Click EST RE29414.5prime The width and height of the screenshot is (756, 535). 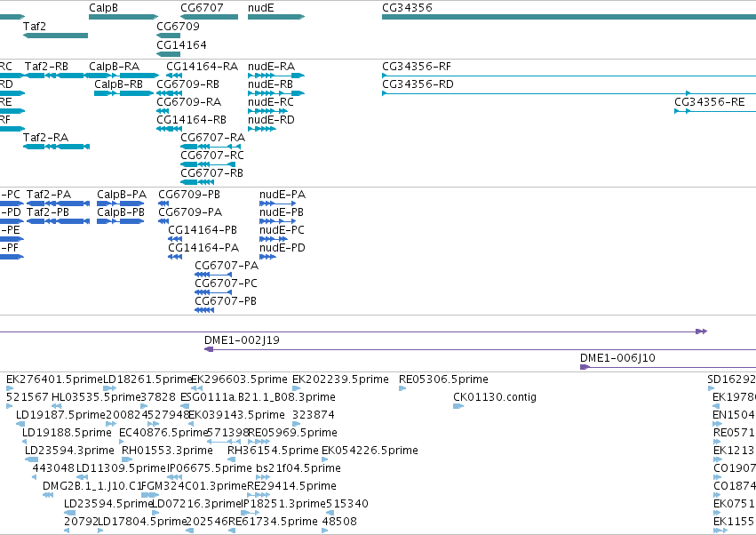click(x=292, y=486)
